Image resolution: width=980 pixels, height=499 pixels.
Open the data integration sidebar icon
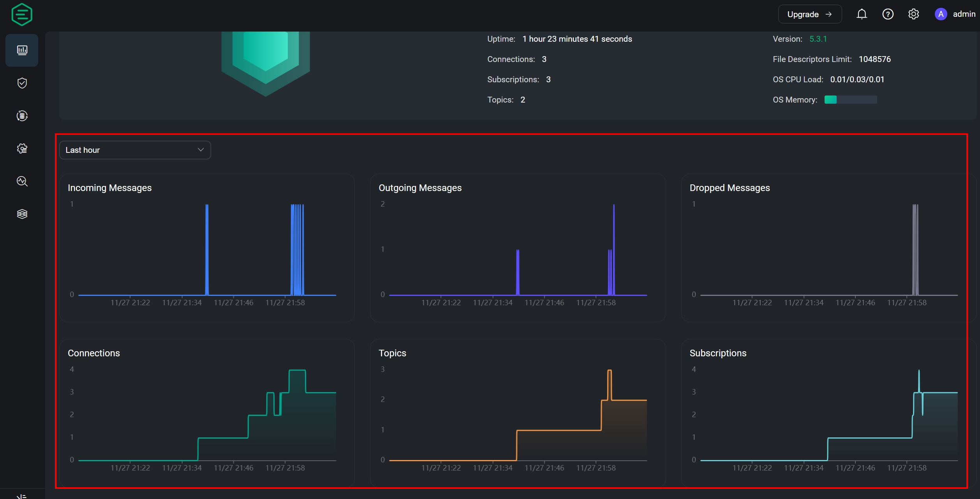coord(22,116)
